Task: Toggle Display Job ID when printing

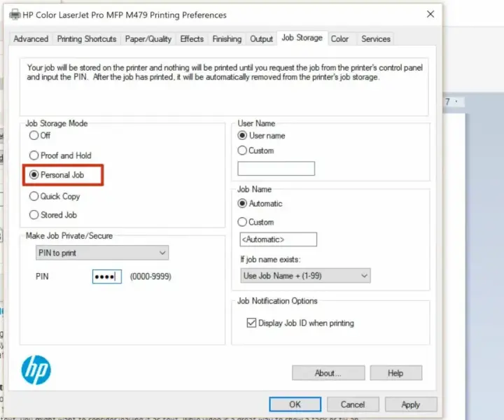Action: coord(300,323)
